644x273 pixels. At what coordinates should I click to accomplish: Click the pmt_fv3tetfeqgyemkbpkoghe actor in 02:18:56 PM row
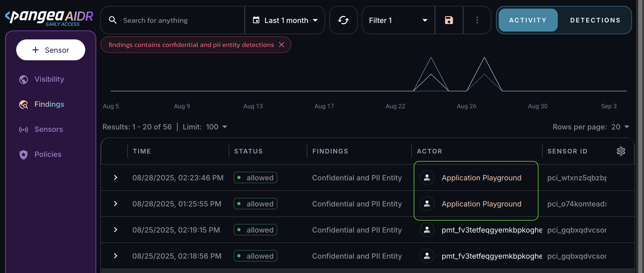[492, 256]
